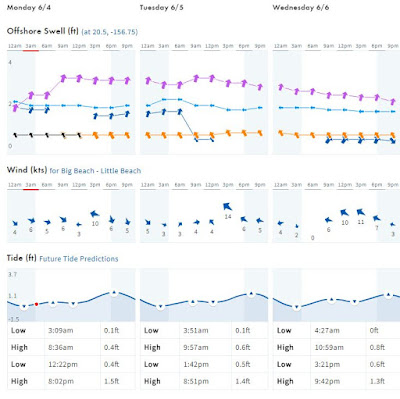This screenshot has height=399, width=400.
Task: Click Wednesday's 3:21pm low tide marker on curve
Action: 355,302
